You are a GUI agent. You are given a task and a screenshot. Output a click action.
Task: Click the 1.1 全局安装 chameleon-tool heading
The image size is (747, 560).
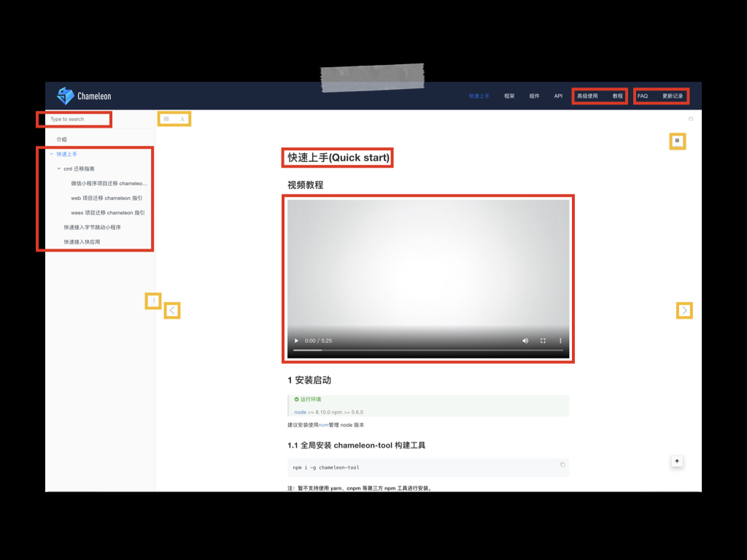(356, 446)
